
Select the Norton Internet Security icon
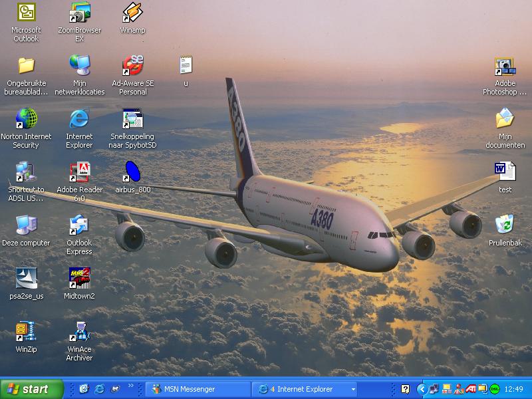point(26,119)
